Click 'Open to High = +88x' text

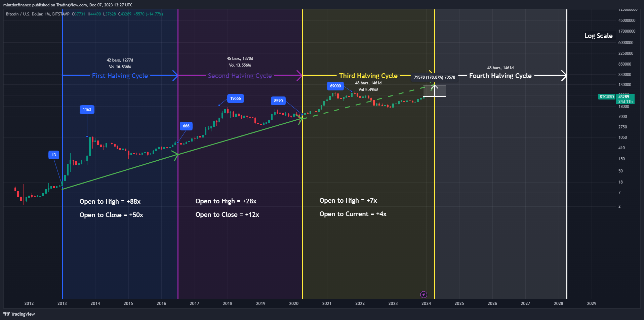coord(110,201)
